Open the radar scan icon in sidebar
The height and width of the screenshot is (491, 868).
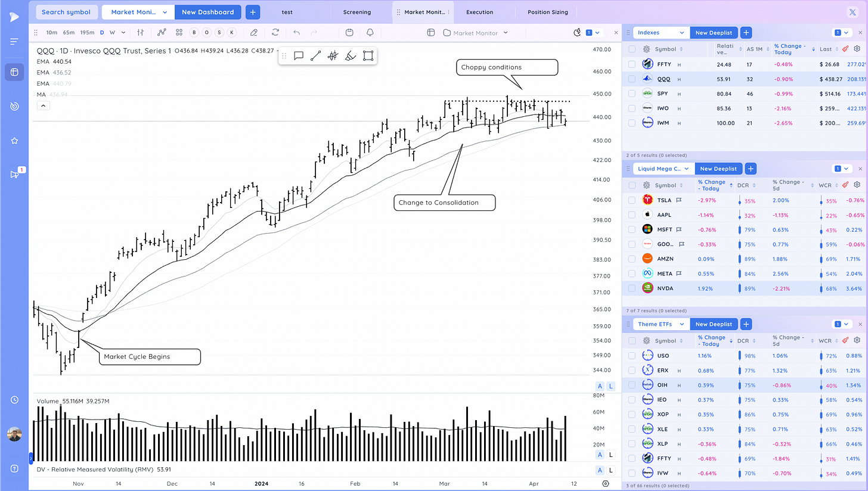click(14, 106)
